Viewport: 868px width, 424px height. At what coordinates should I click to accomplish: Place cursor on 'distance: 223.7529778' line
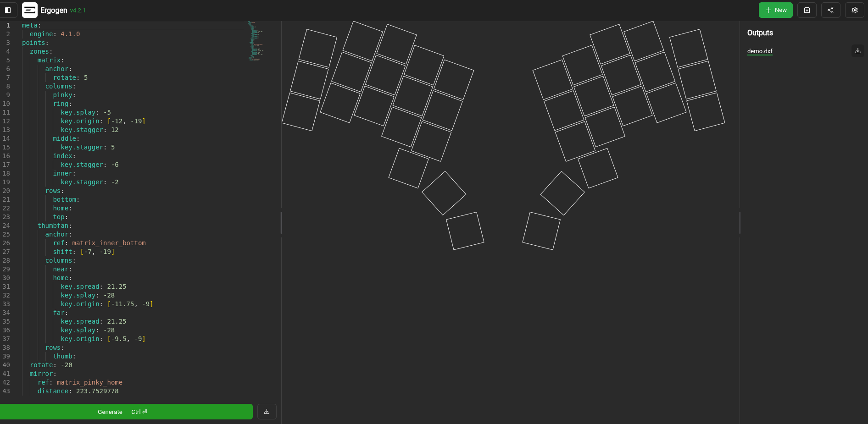coord(78,391)
